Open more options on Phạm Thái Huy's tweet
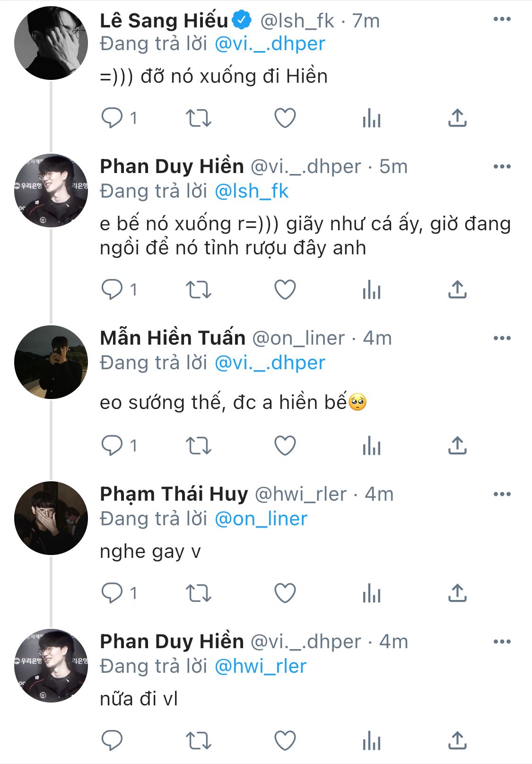532x764 pixels. (502, 494)
